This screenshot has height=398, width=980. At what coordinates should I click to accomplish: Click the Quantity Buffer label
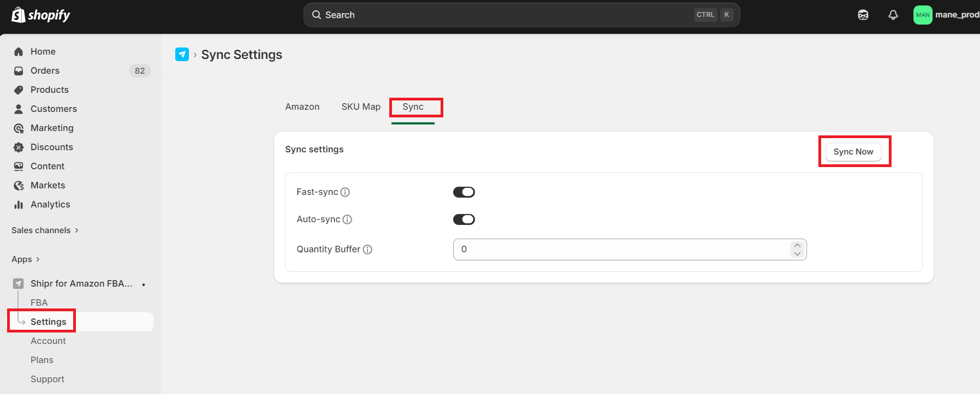[x=329, y=250]
